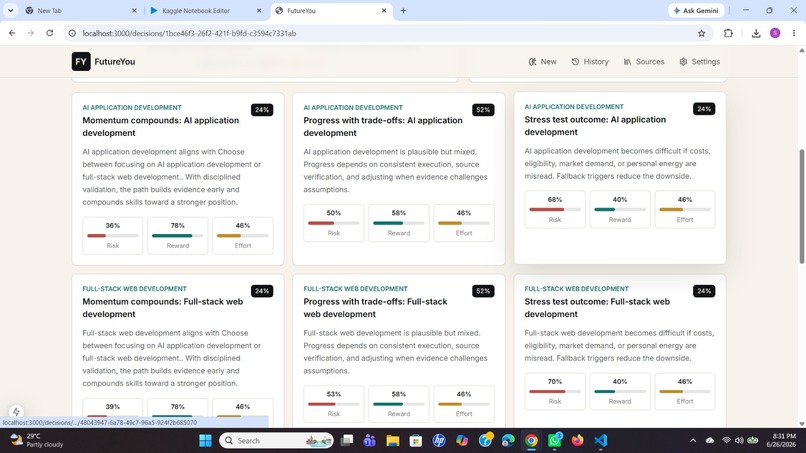Open Task View from the taskbar
806x453 pixels.
(x=347, y=441)
